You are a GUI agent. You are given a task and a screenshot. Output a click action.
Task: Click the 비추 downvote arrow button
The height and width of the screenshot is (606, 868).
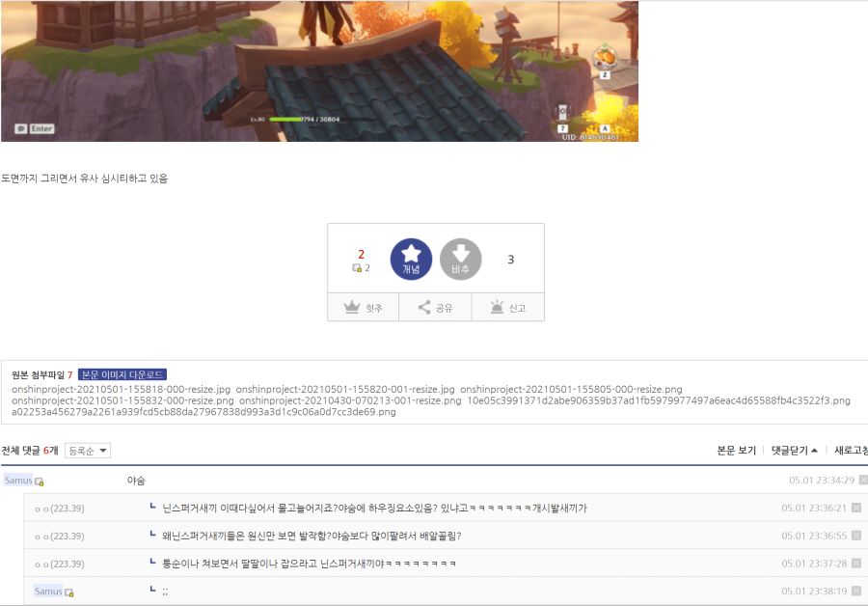(460, 259)
